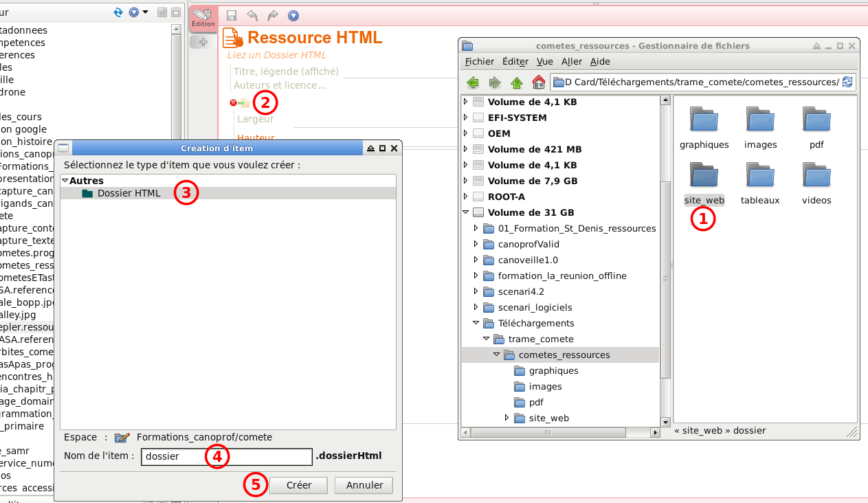Click the undo arrow in editor toolbar
Image resolution: width=868 pixels, height=503 pixels.
tap(252, 15)
